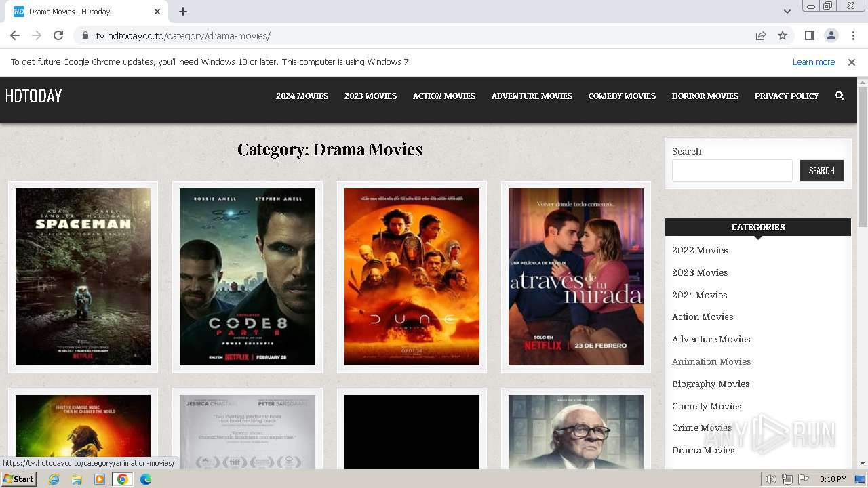Open Animation Movies sidebar category
The height and width of the screenshot is (488, 868).
[711, 361]
